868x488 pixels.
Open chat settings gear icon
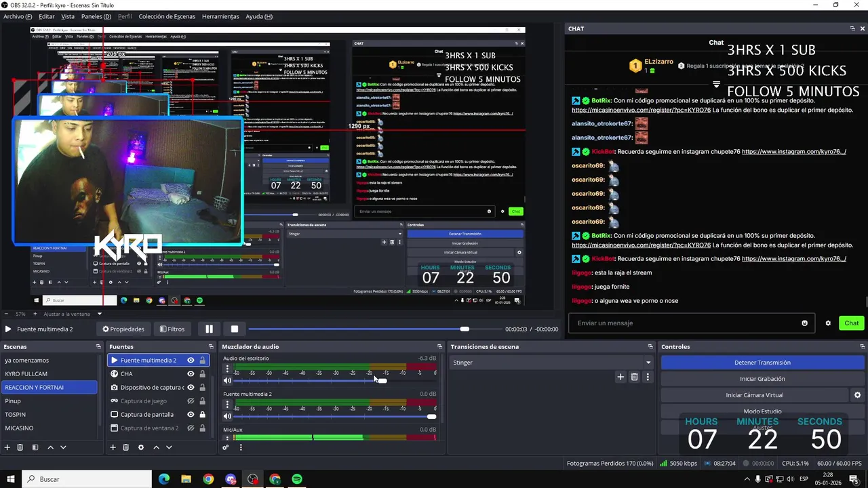828,323
